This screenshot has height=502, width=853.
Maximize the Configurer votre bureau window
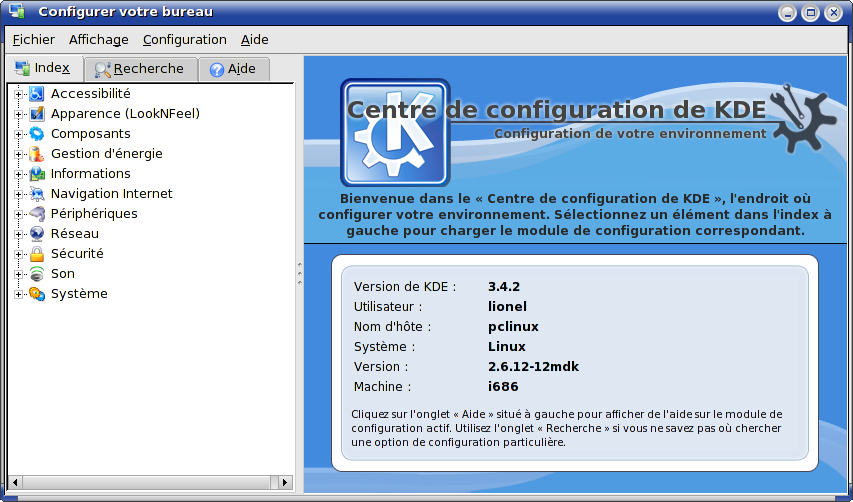pos(811,13)
